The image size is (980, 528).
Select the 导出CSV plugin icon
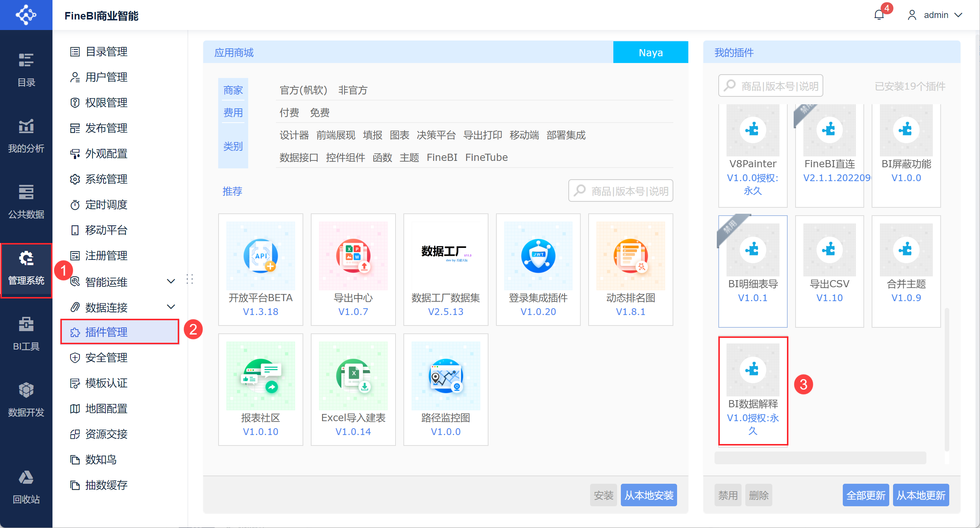pyautogui.click(x=829, y=249)
